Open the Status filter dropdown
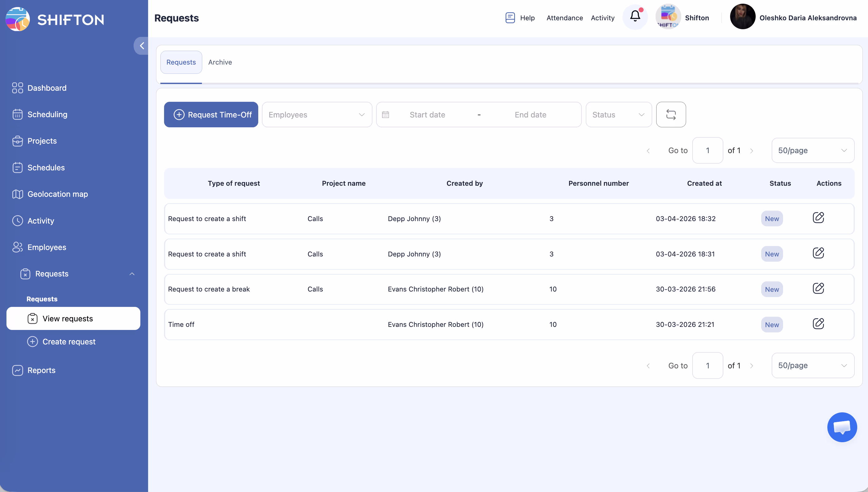Image resolution: width=868 pixels, height=492 pixels. click(x=618, y=115)
